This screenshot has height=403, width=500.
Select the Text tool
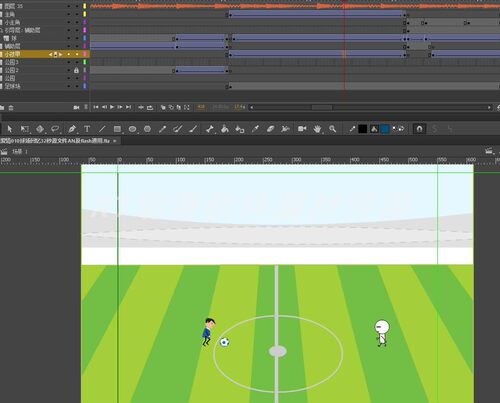pyautogui.click(x=87, y=129)
